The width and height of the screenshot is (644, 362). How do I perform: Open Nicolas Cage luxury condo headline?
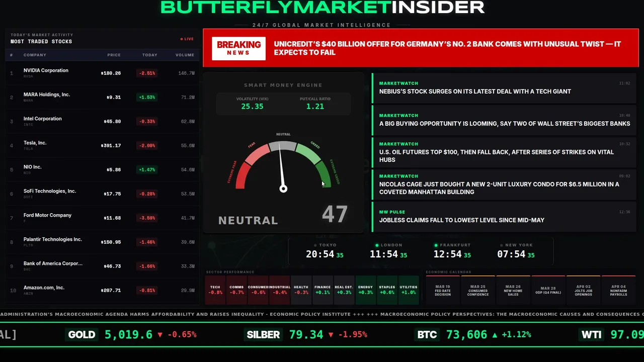[x=504, y=184]
